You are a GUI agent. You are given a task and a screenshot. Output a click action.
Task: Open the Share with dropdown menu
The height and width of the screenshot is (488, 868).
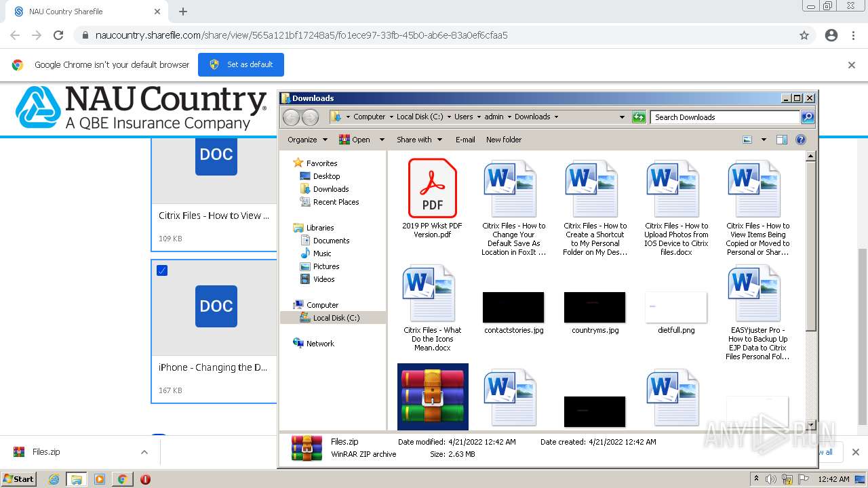click(419, 140)
